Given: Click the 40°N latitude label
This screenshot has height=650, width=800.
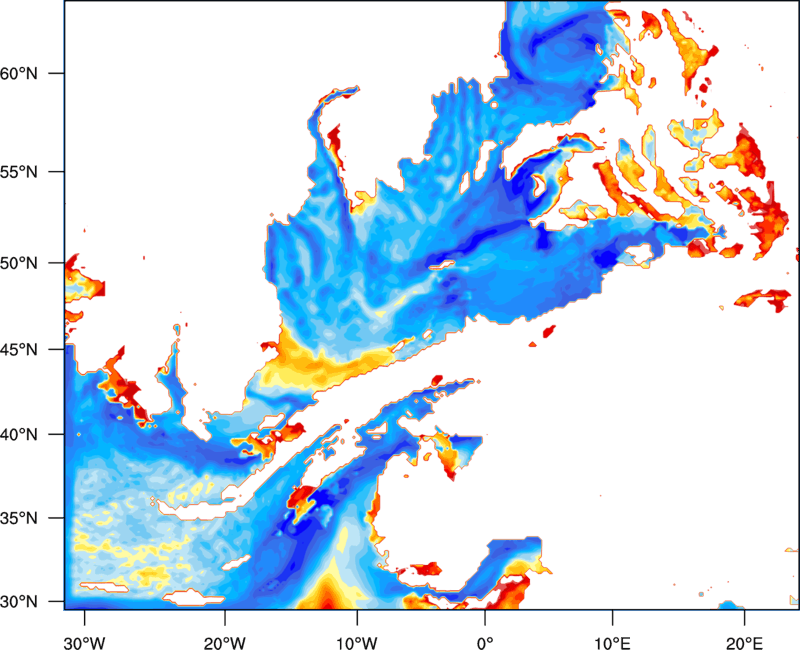Looking at the screenshot, I should 19,435.
